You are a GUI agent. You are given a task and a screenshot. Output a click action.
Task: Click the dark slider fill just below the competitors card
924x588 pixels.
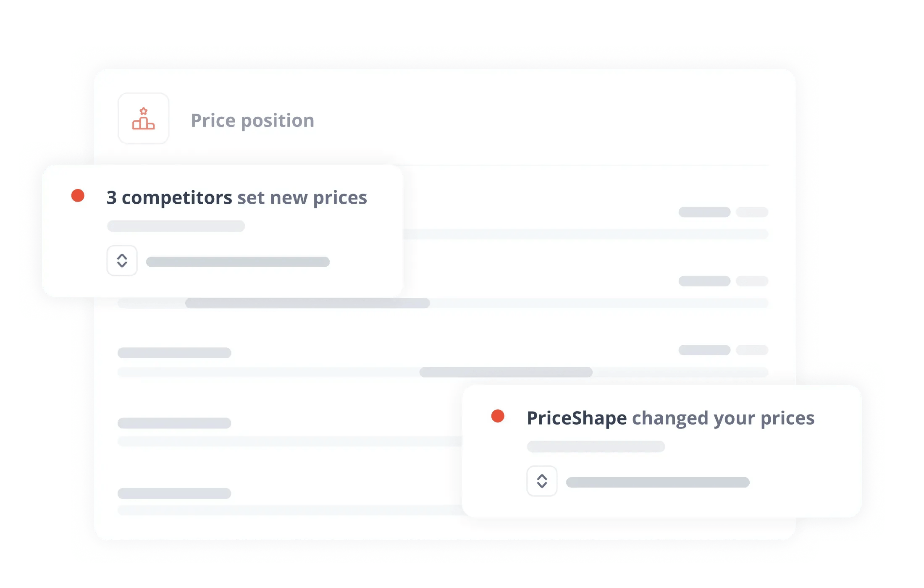(x=307, y=303)
